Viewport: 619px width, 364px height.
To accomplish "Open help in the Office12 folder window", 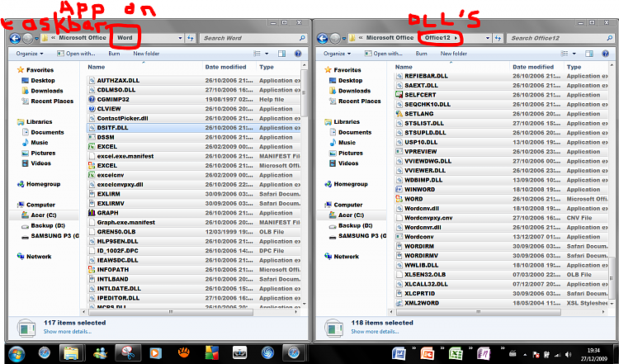I will [x=605, y=54].
